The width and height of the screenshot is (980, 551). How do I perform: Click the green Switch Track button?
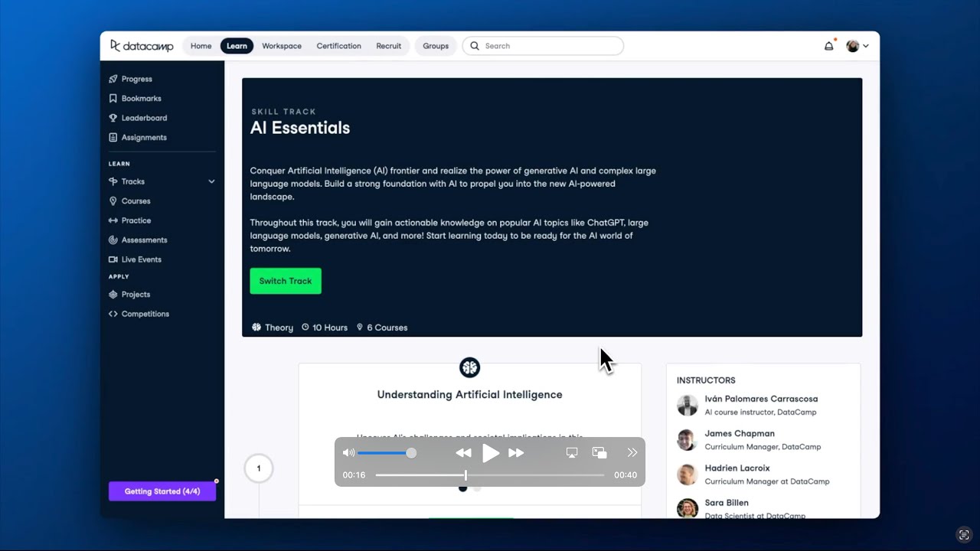[286, 281]
